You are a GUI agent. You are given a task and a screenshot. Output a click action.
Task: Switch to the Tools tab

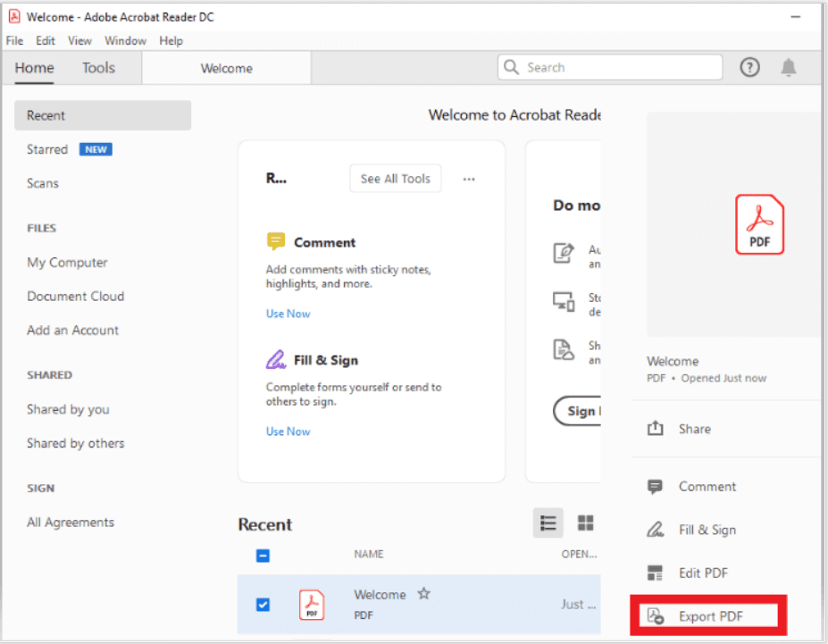[x=97, y=67]
